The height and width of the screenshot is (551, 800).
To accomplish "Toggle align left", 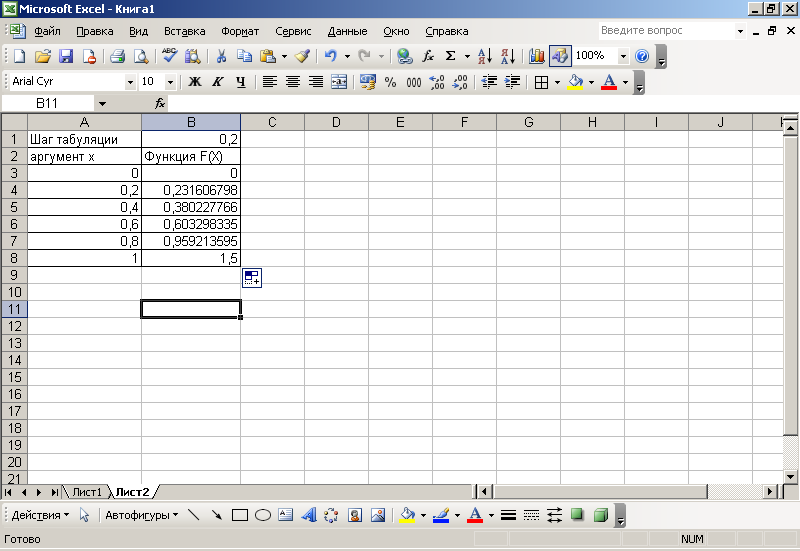I will coord(269,82).
